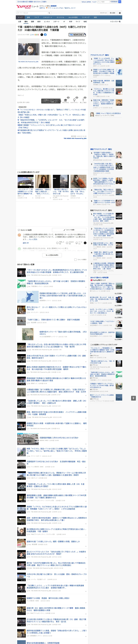Open TBS NEWS DIG Powered by JNN link
Image resolution: width=138 pixels, height=644 pixels.
click(x=28, y=62)
